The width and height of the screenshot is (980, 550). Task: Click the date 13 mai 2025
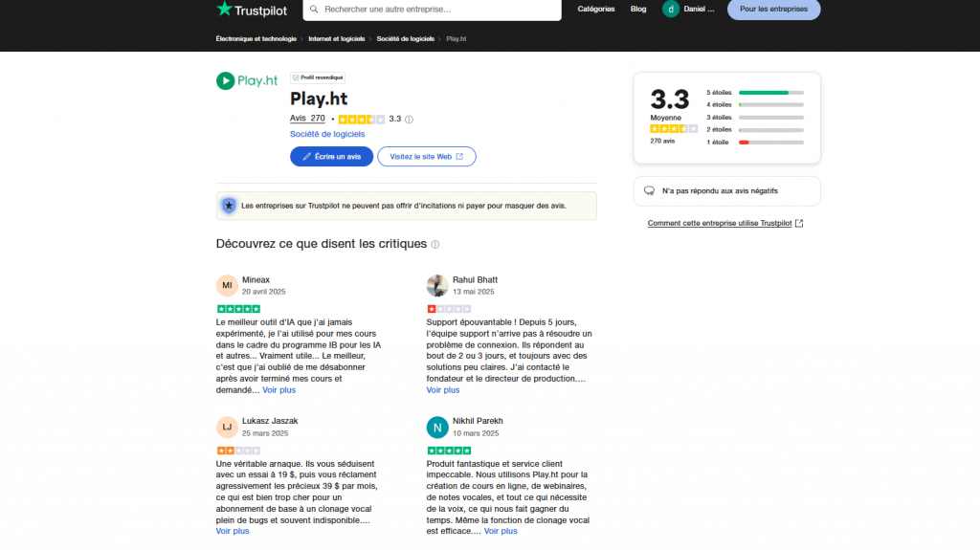click(x=473, y=292)
